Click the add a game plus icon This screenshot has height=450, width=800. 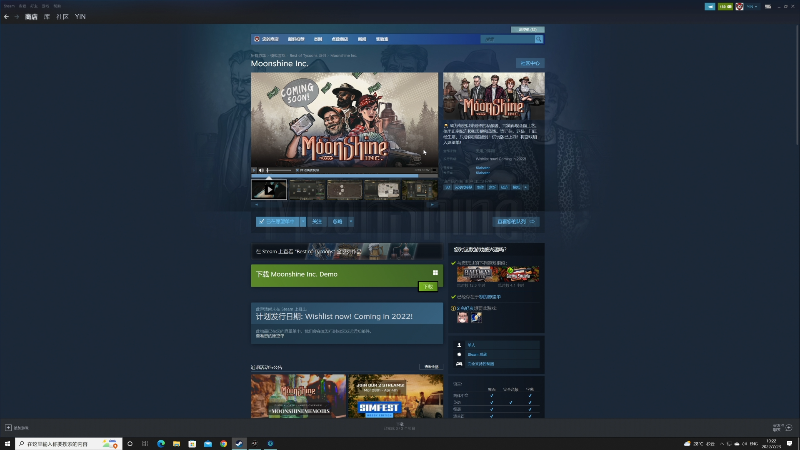click(x=8, y=428)
